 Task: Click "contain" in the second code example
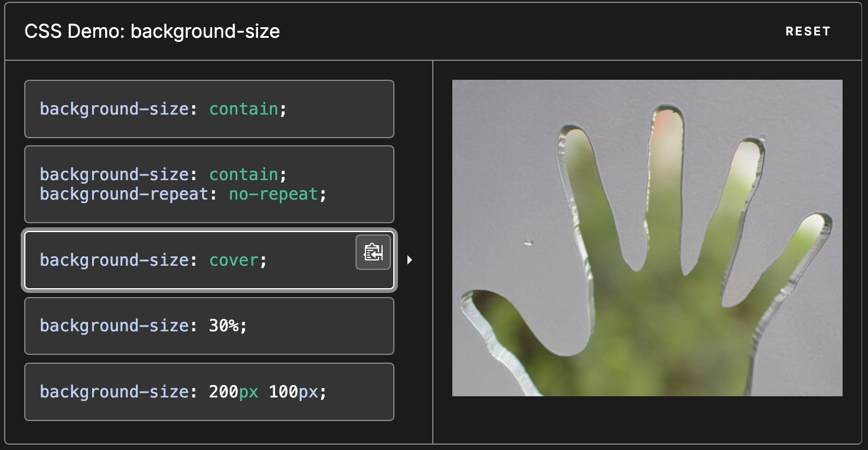(x=243, y=175)
